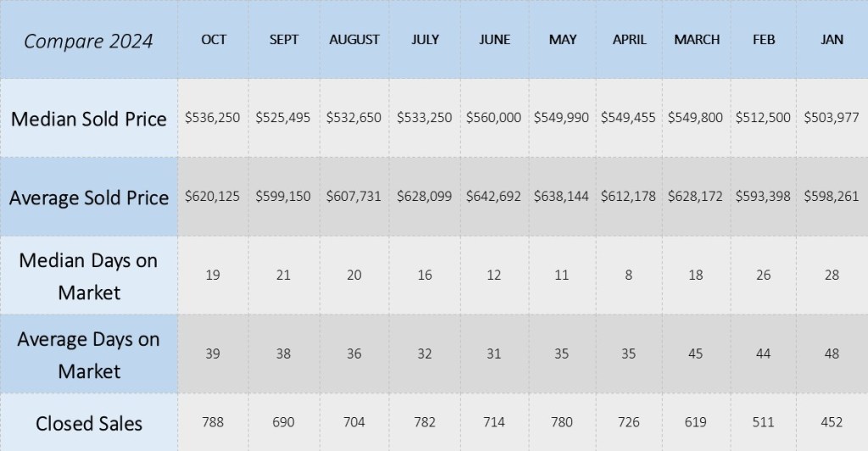Click January average days value 48
This screenshot has height=451, width=868.
tap(832, 354)
